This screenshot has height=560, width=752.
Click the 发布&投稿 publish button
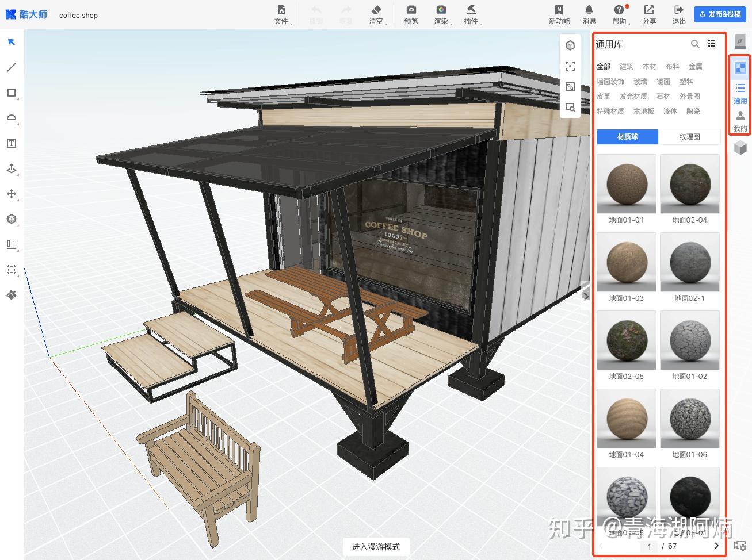coord(720,14)
